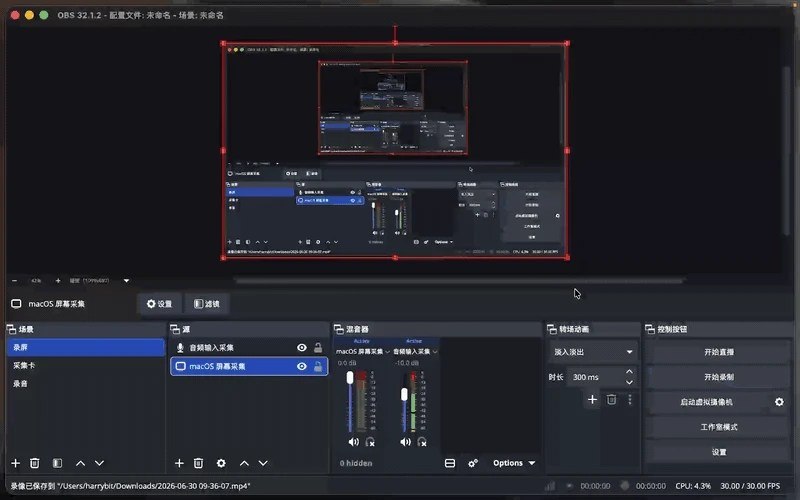Click the preview vertical scrollbar

[787, 151]
